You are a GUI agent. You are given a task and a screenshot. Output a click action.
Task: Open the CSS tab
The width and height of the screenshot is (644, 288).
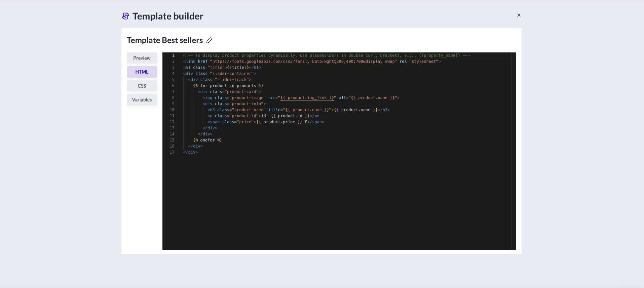[142, 86]
